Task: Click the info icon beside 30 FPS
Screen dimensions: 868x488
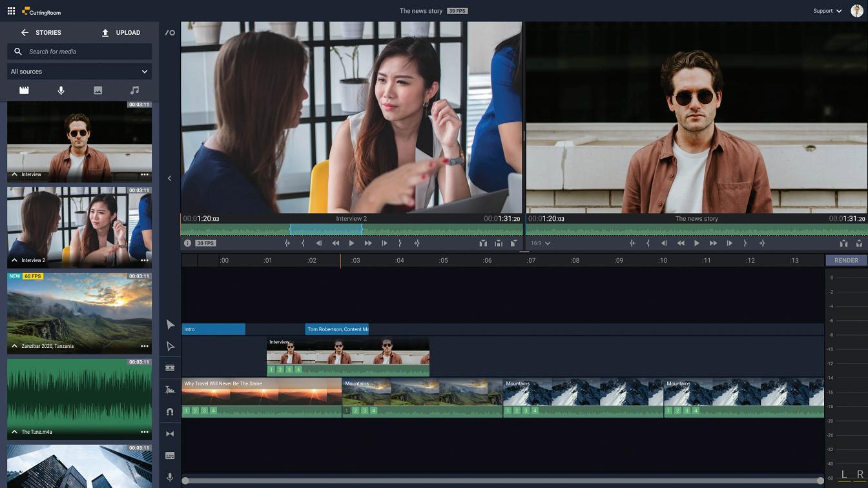Action: pos(188,243)
